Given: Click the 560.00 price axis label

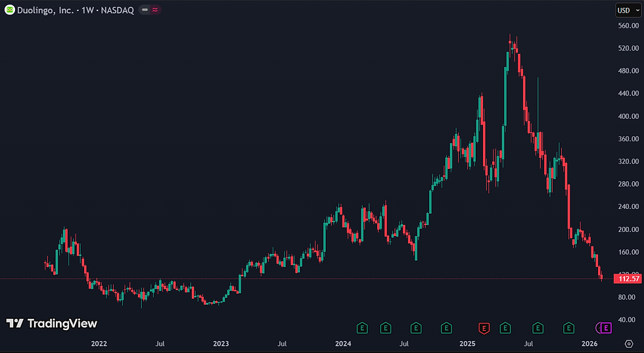Looking at the screenshot, I should coord(628,26).
